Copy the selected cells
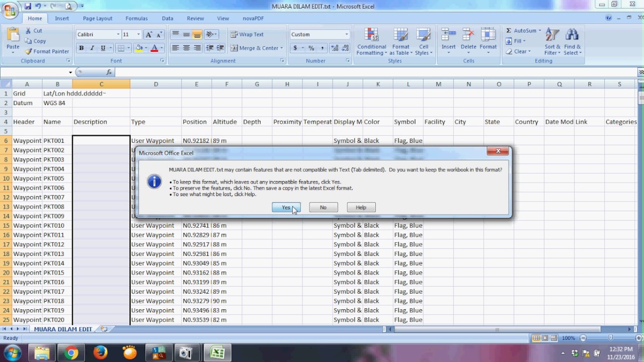Screen dimensions: 644x362 click(35, 41)
